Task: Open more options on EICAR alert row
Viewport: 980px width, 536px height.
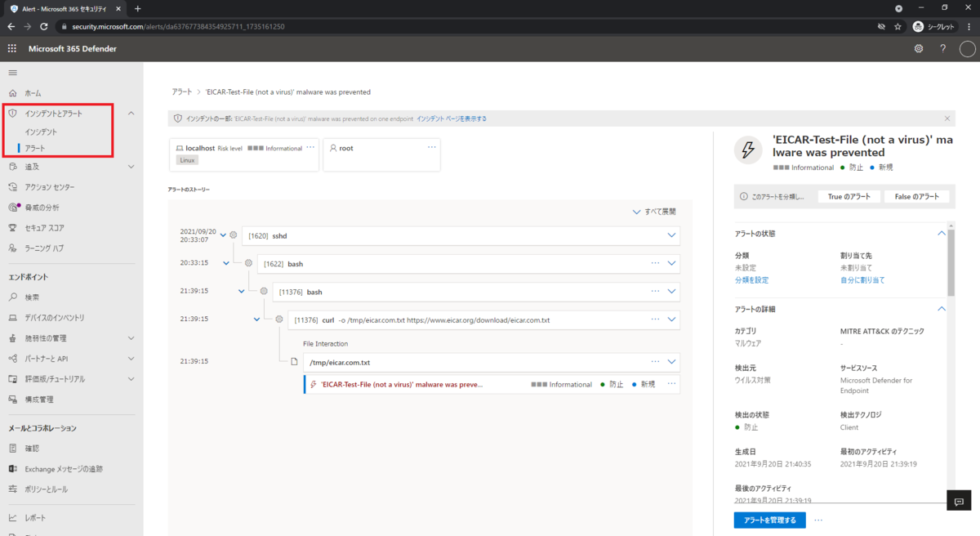Action: pos(672,384)
